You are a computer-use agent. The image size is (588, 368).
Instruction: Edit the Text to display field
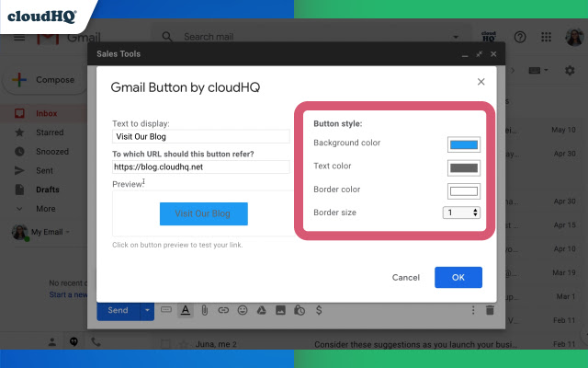pos(200,137)
